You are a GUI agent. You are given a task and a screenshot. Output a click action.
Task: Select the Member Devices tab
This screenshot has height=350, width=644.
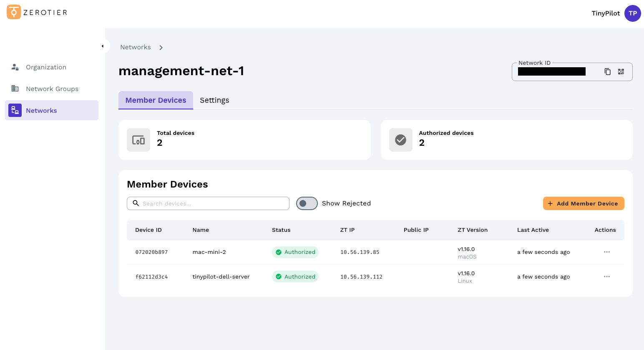[156, 100]
